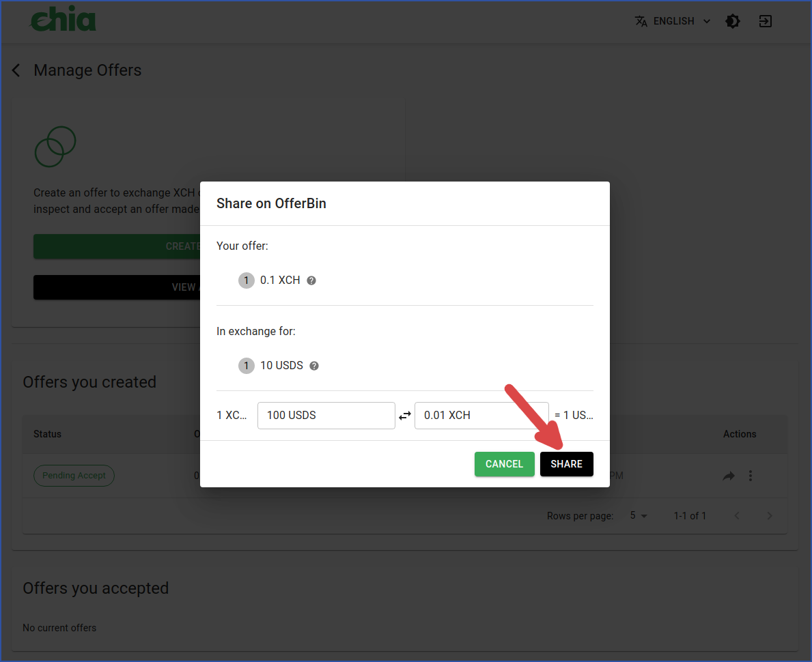Open the language translate icon
Viewport: 812px width, 662px height.
pyautogui.click(x=641, y=21)
